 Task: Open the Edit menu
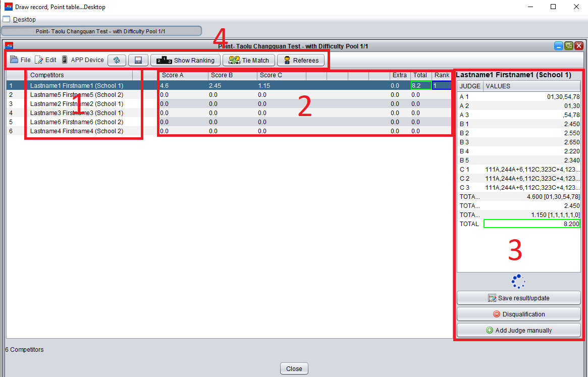(46, 60)
